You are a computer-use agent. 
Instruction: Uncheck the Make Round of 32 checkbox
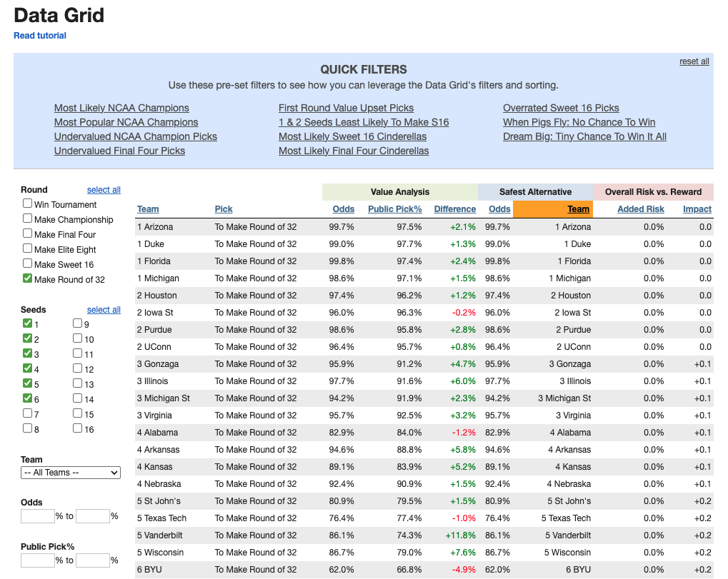tap(28, 278)
